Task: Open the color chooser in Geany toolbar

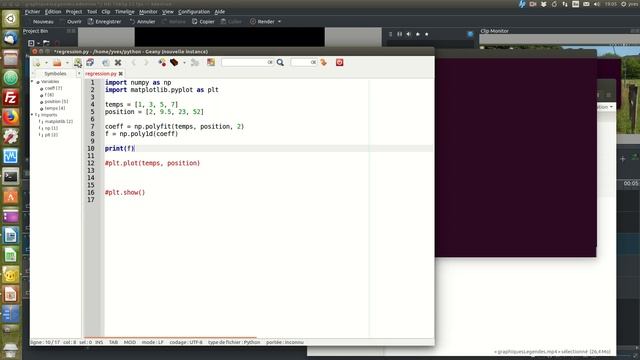Action: click(211, 62)
